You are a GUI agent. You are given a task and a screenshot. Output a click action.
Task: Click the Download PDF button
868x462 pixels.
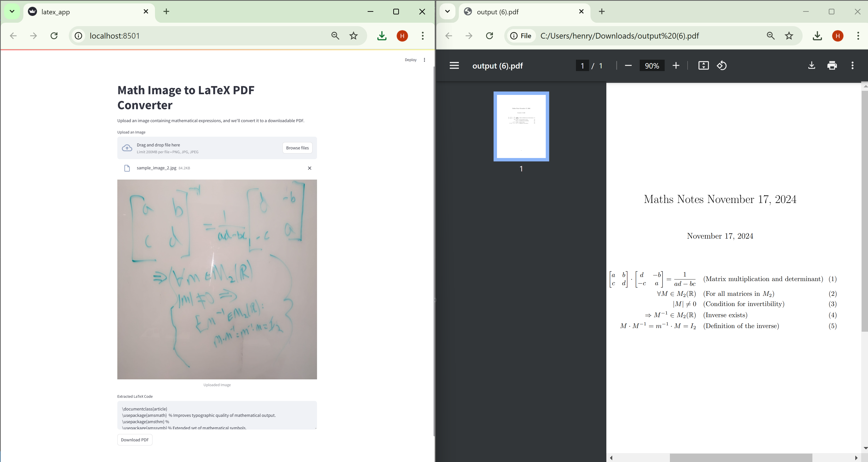point(135,440)
